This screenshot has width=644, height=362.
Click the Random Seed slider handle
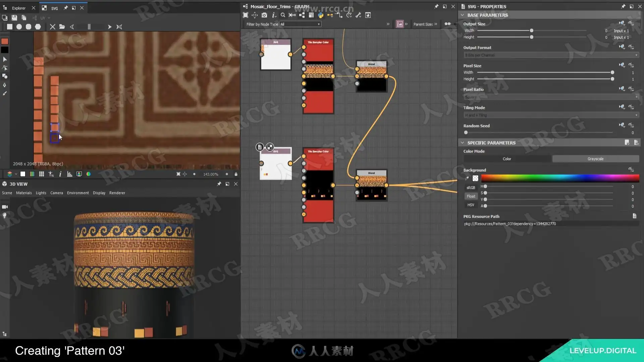tap(466, 132)
